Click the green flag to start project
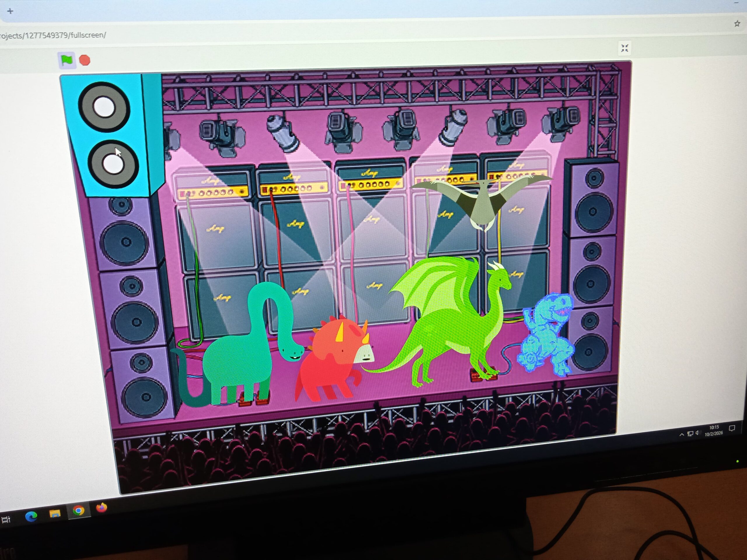This screenshot has width=747, height=560. click(67, 60)
